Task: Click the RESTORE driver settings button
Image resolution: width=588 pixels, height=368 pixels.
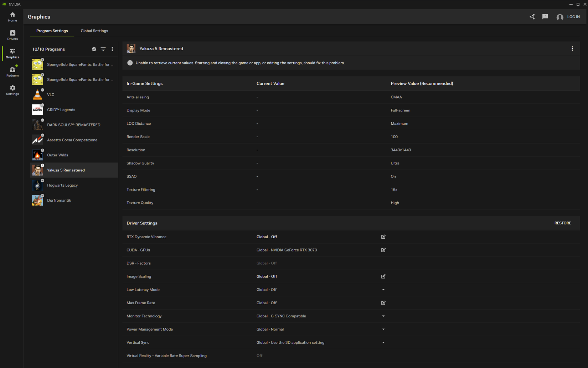Action: pos(562,223)
